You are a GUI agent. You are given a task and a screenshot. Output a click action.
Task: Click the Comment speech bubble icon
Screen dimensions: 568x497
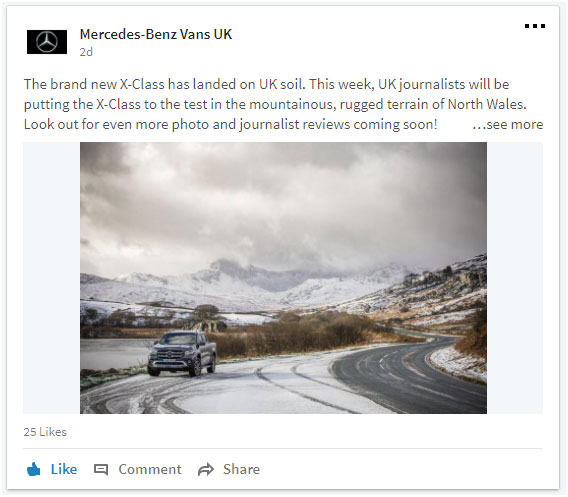pyautogui.click(x=101, y=469)
